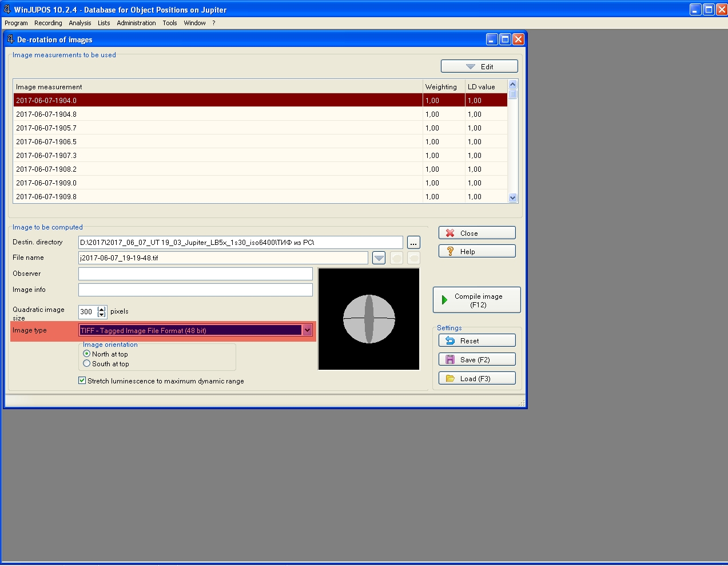Click into the Observer text field
This screenshot has width=728, height=566.
tap(195, 274)
